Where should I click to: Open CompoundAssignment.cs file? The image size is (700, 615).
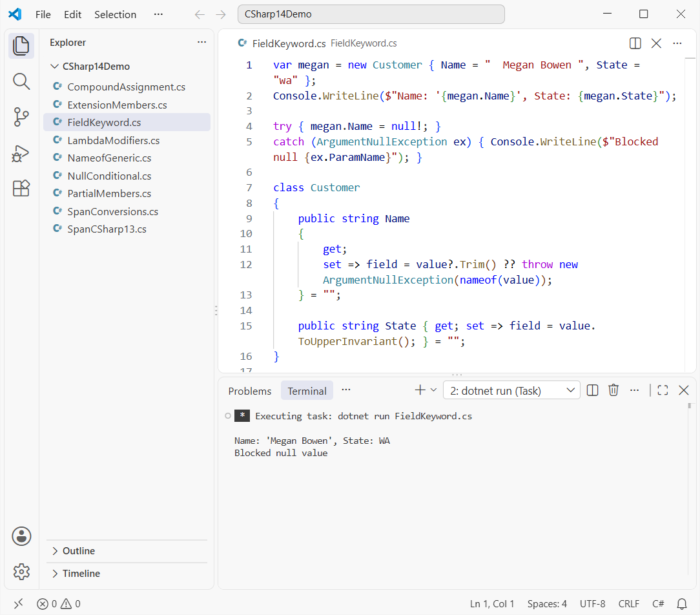127,87
